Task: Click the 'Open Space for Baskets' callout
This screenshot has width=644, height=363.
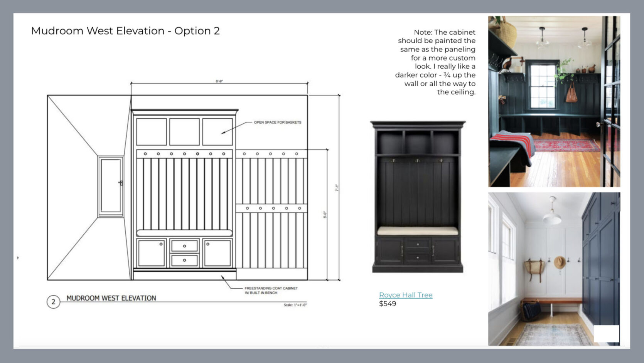Action: point(277,122)
